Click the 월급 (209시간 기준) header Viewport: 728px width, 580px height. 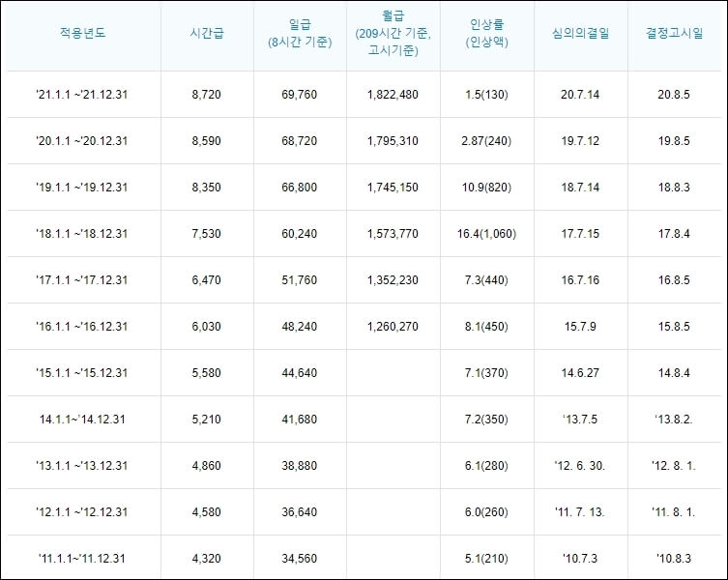pyautogui.click(x=393, y=33)
